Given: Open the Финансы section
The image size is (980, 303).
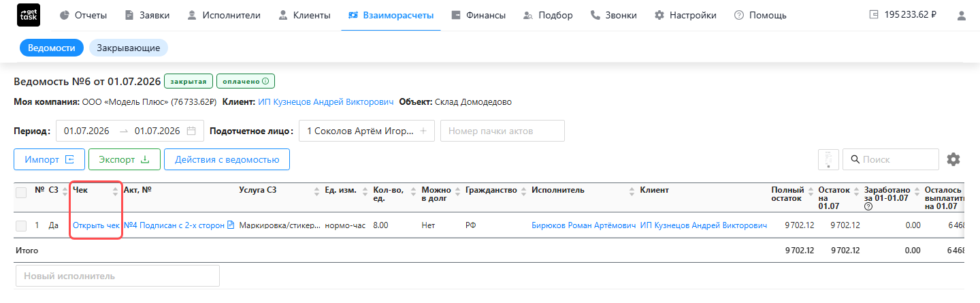Looking at the screenshot, I should pos(478,15).
